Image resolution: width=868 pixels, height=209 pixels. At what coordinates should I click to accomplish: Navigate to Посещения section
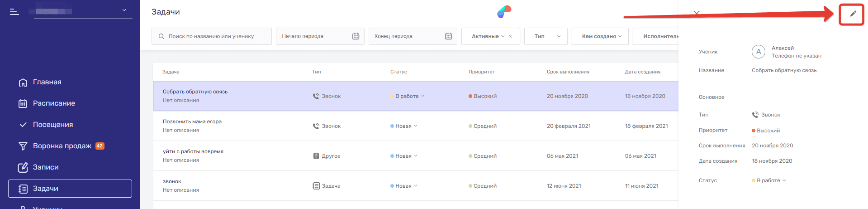pos(52,125)
